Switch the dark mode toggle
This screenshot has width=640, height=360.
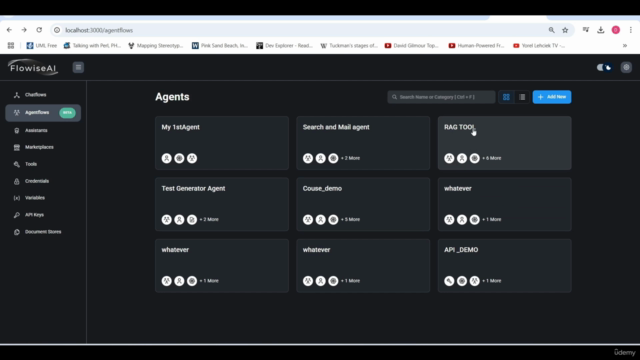pos(604,67)
